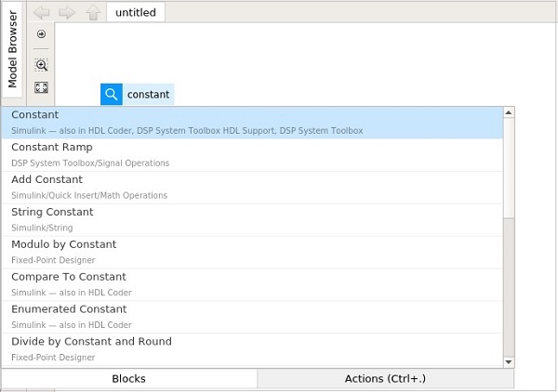Click the up to parent arrow
Viewport: 558px width, 392px height.
coord(92,12)
